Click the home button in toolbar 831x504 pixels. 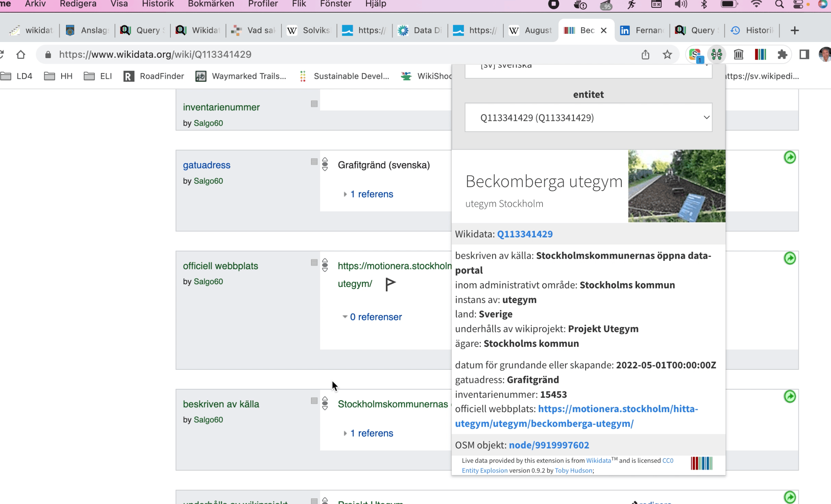tap(21, 54)
